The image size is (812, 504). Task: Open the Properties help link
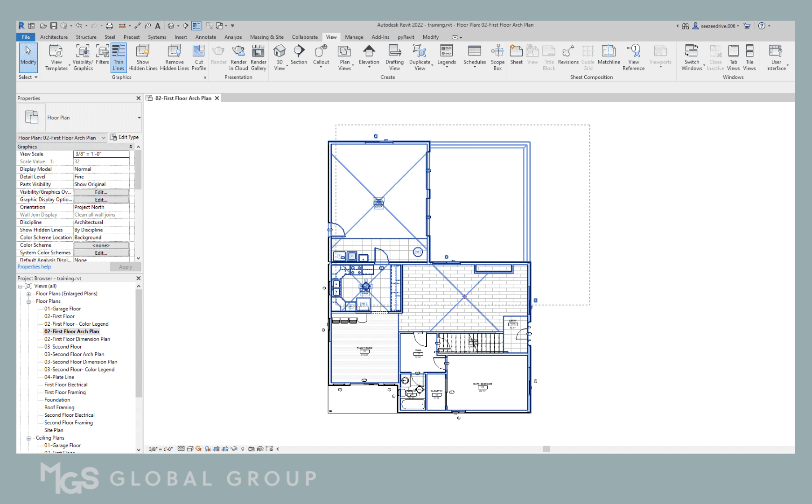pos(34,266)
